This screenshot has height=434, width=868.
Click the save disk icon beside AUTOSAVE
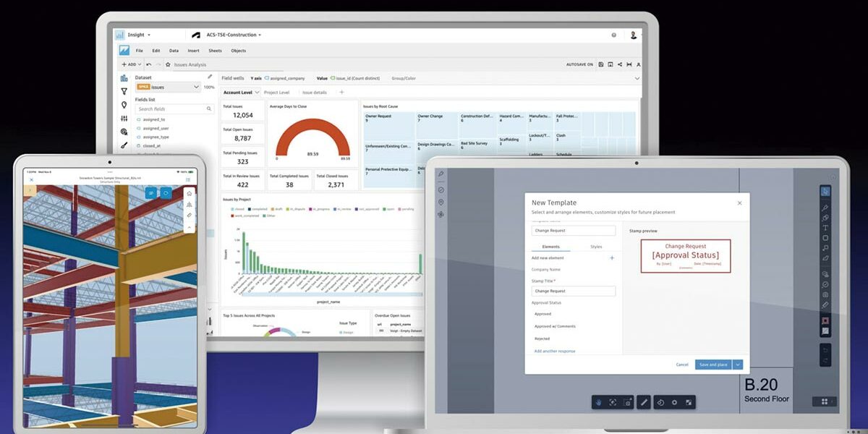pos(602,64)
